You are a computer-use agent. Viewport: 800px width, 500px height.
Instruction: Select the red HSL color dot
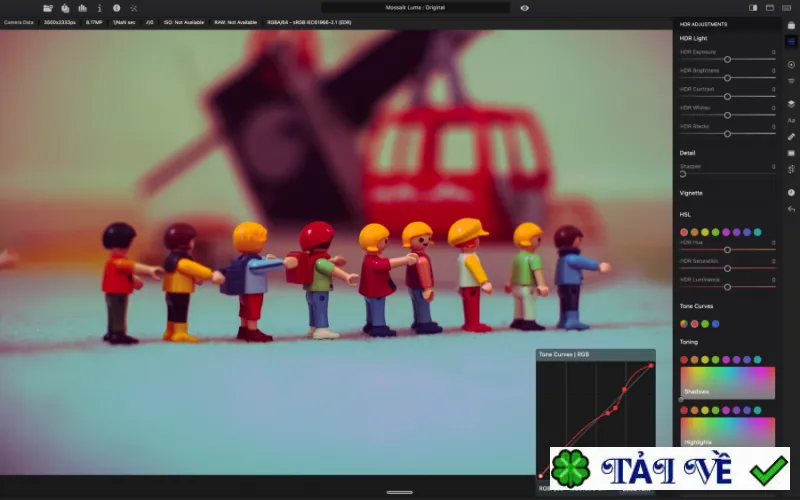[684, 232]
